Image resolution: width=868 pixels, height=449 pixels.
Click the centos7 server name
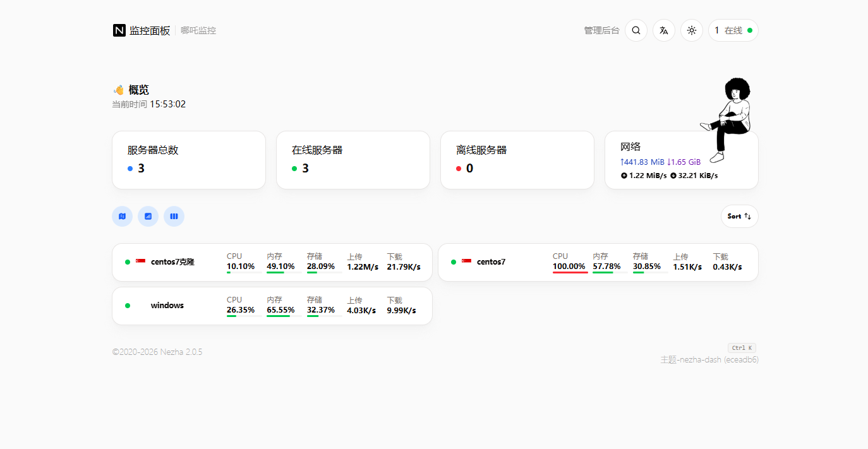pos(491,262)
